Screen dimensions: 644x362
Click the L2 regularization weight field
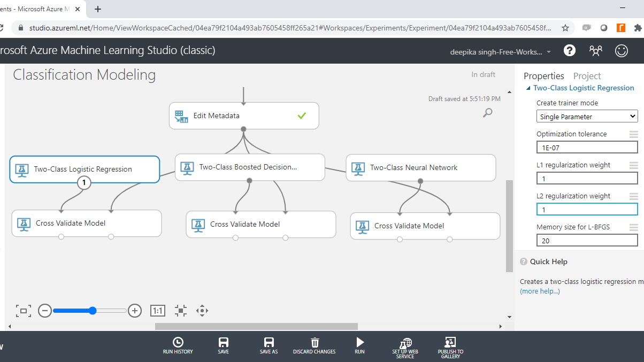pos(587,210)
